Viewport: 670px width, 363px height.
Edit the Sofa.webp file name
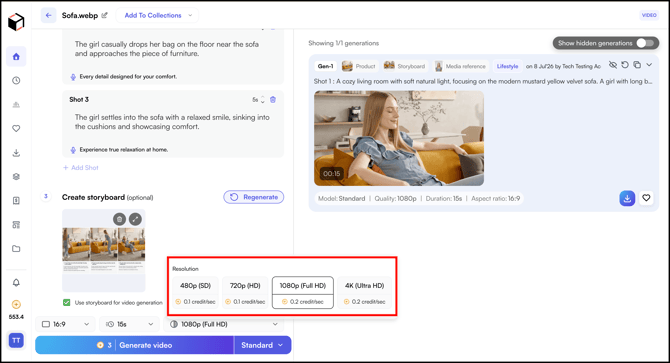point(105,15)
